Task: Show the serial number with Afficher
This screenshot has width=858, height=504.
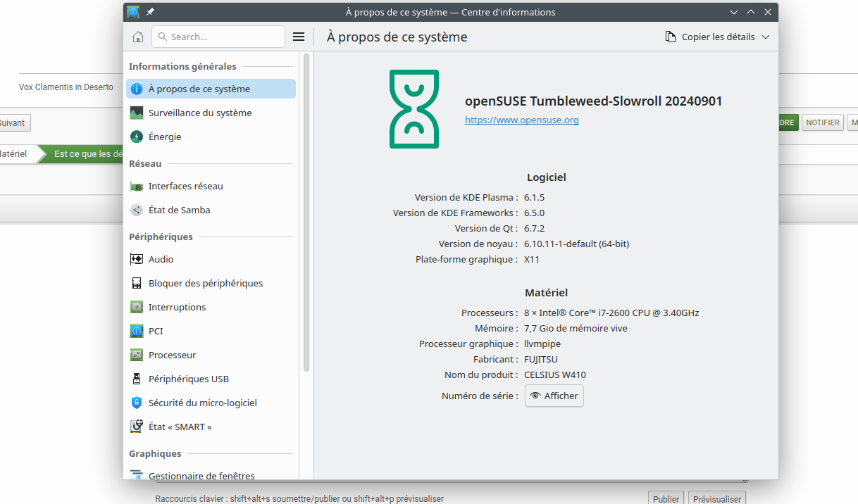Action: [x=554, y=396]
